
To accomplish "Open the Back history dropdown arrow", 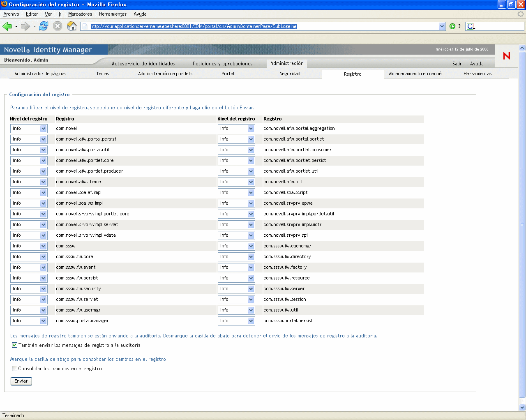I will [x=16, y=27].
